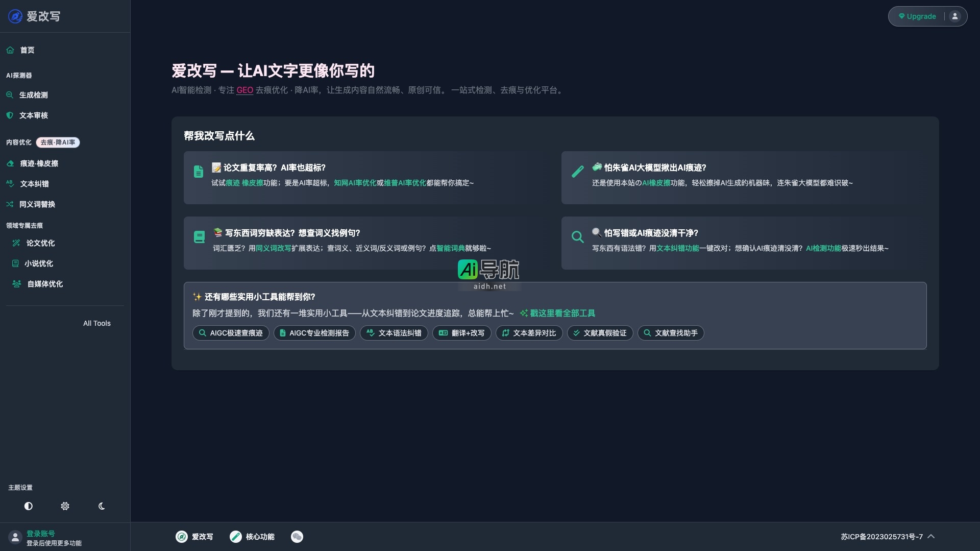Expand All Tools in sidebar
The height and width of the screenshot is (551, 980).
point(96,323)
